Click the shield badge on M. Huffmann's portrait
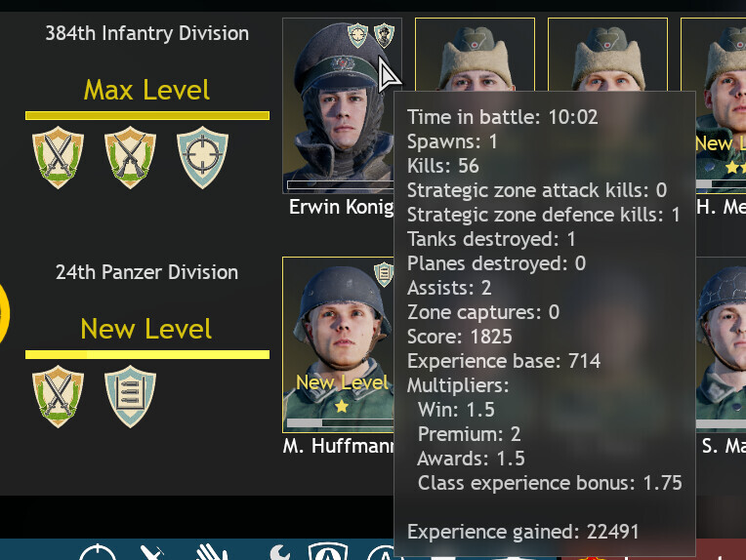Screen dimensions: 746x560 (384, 274)
